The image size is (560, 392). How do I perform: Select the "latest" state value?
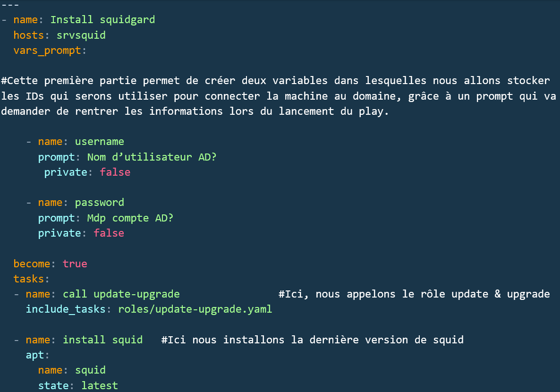99,385
